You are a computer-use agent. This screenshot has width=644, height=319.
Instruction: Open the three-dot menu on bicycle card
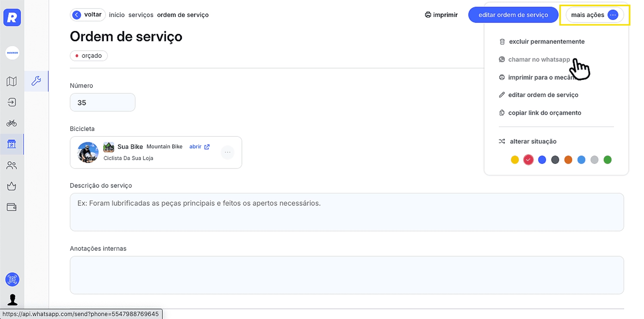(227, 152)
